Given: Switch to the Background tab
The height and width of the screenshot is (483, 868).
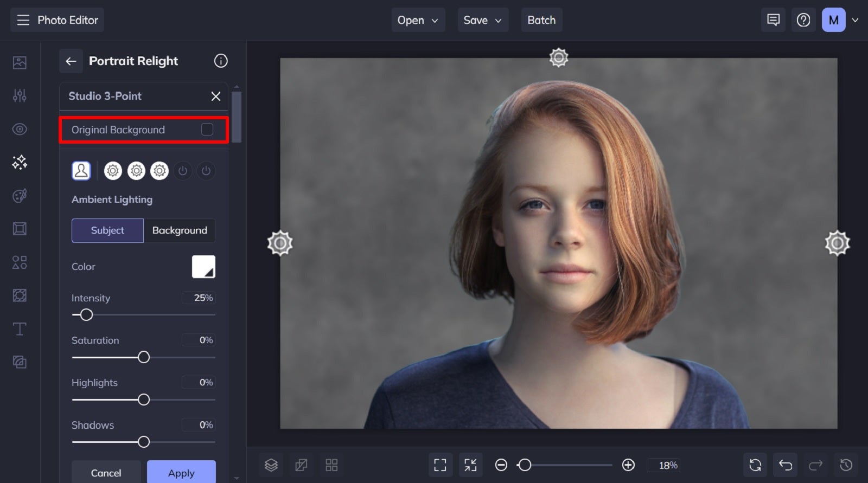Looking at the screenshot, I should (180, 230).
